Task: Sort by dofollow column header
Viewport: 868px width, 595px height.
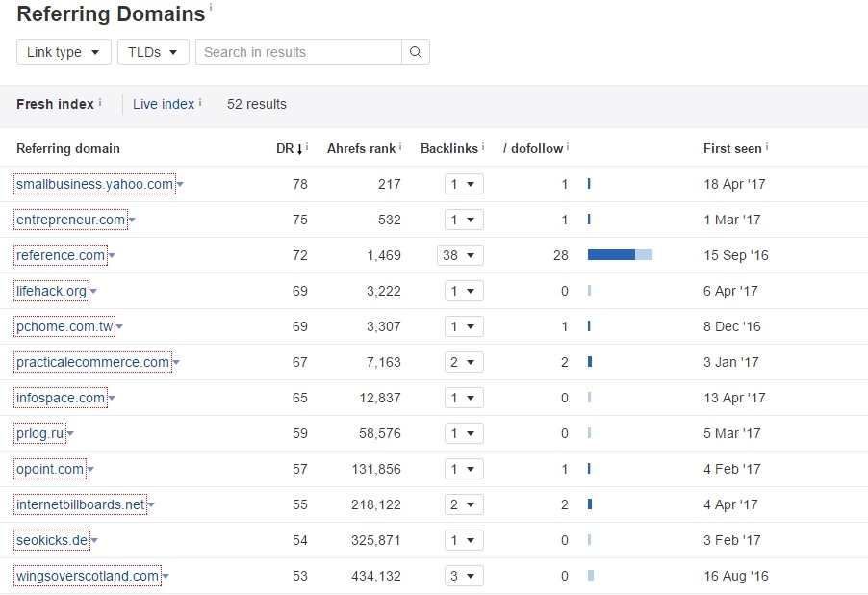Action: [533, 148]
